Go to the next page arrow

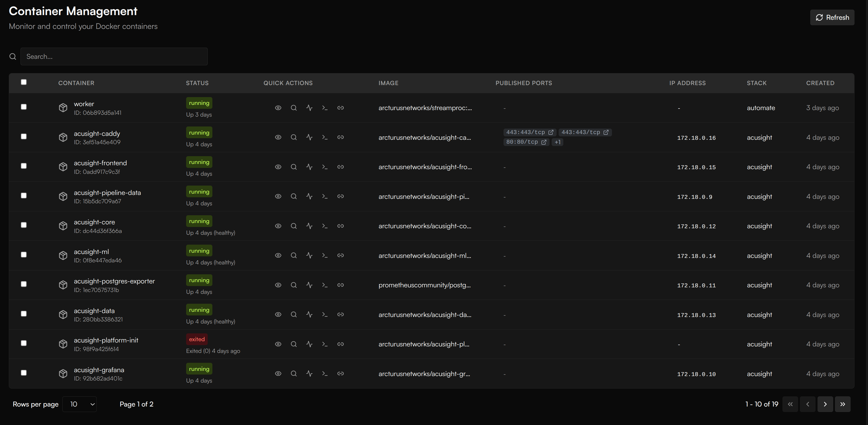point(825,404)
